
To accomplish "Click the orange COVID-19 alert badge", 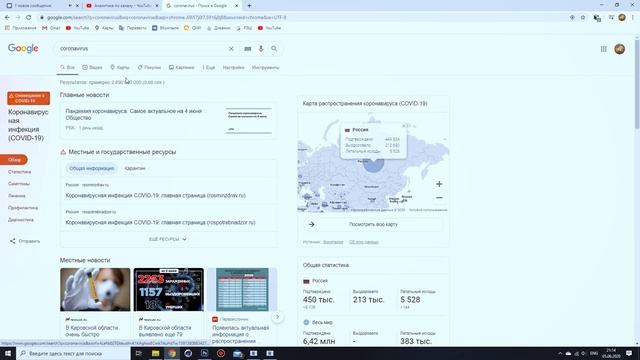I will [x=29, y=98].
